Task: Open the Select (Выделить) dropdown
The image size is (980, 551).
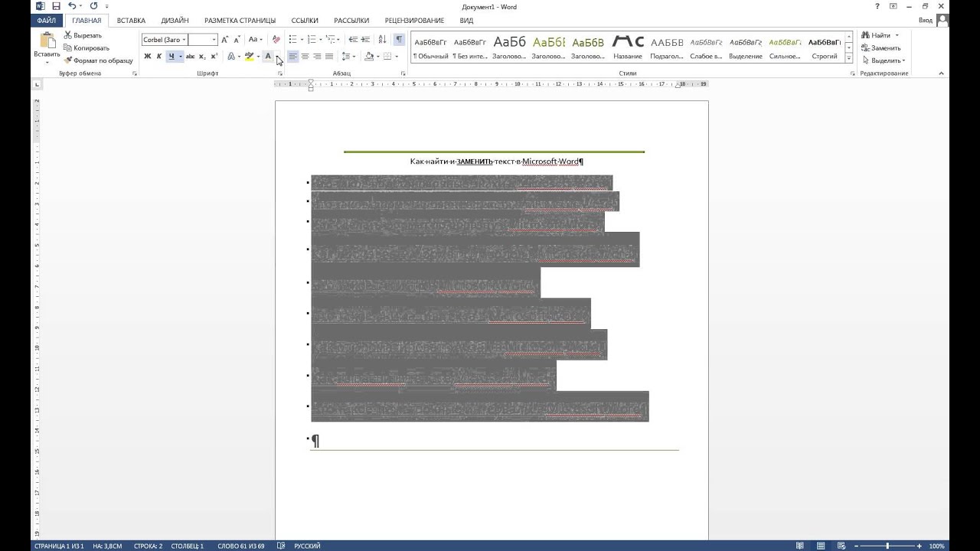Action: (x=884, y=60)
